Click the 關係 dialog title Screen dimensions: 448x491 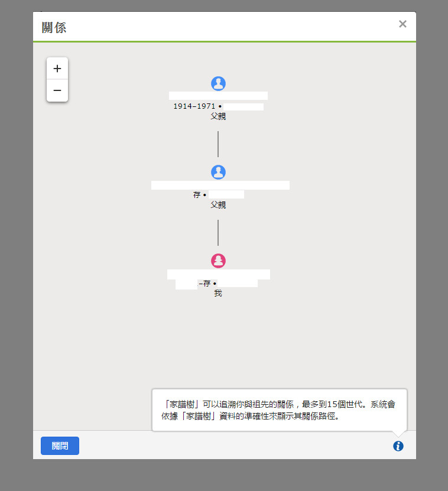[54, 28]
